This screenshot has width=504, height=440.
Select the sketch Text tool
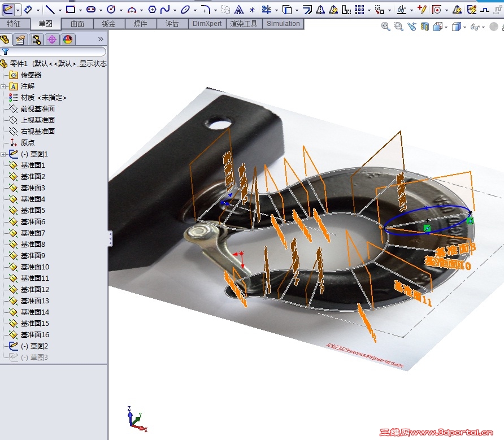point(239,10)
